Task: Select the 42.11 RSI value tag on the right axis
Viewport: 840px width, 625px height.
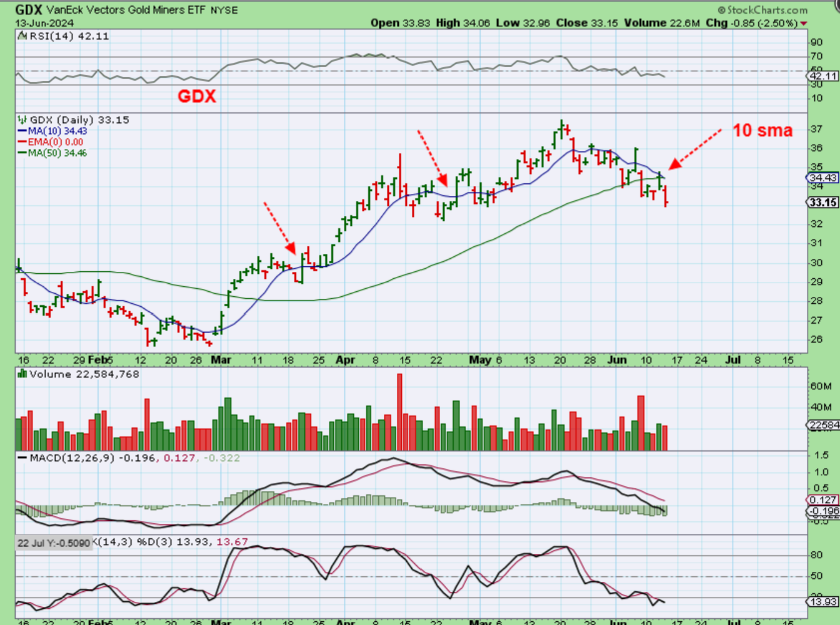Action: pos(823,76)
